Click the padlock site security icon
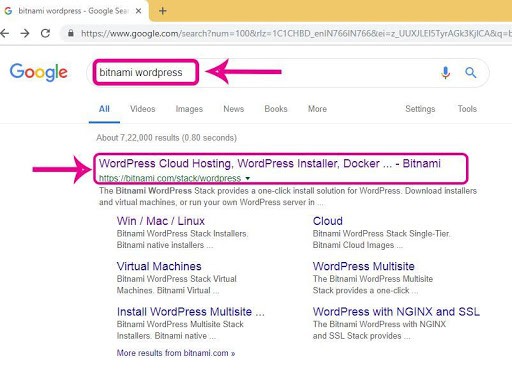The height and width of the screenshot is (370, 512). [x=70, y=33]
